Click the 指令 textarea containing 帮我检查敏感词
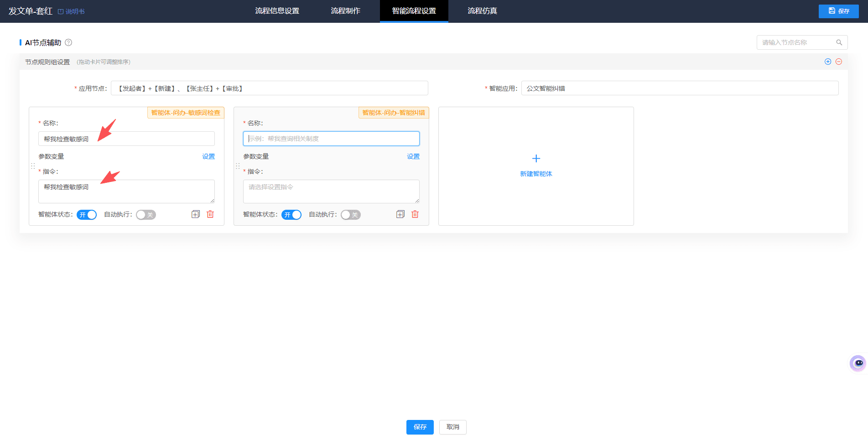 pyautogui.click(x=126, y=192)
